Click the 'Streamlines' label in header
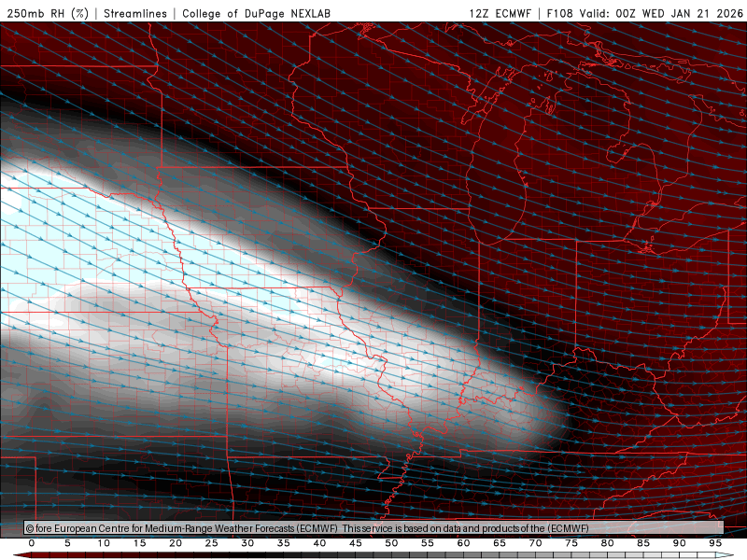The width and height of the screenshot is (747, 560). tap(135, 13)
